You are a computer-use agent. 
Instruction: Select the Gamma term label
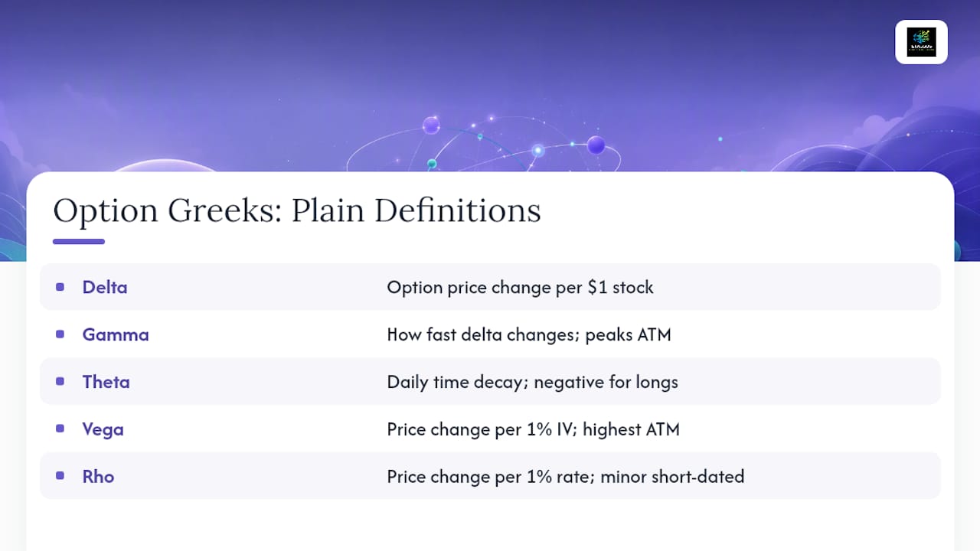click(x=116, y=334)
